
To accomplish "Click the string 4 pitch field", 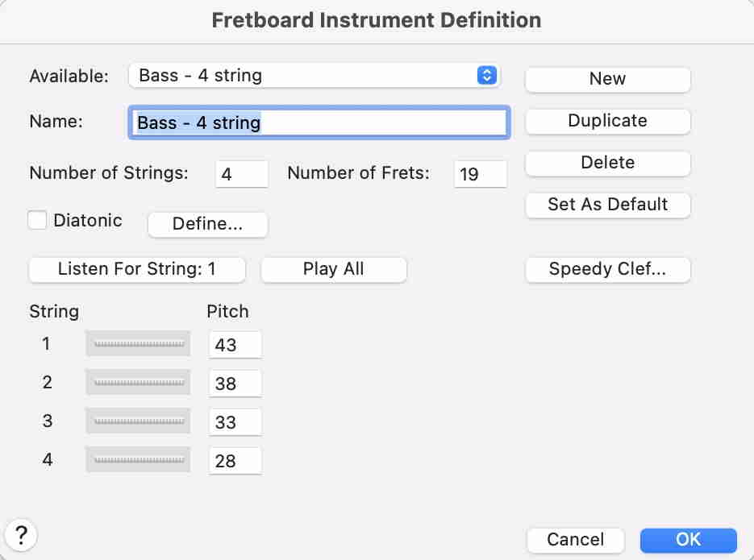I will pyautogui.click(x=235, y=461).
